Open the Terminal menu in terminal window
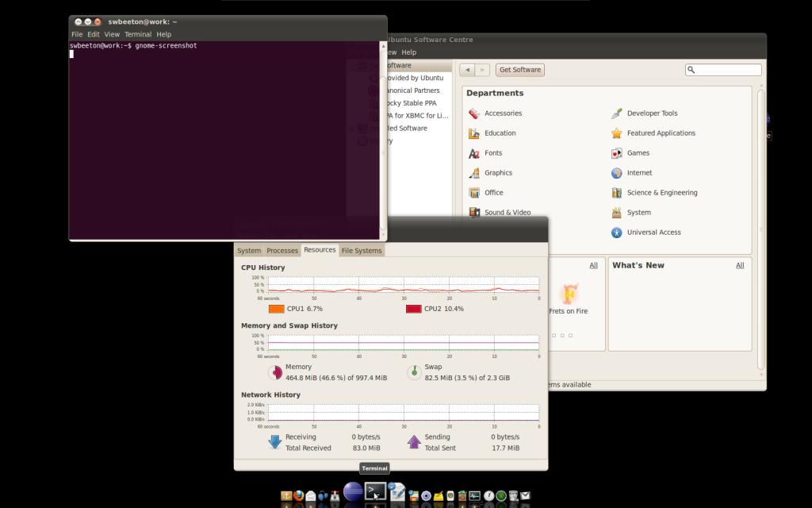The height and width of the screenshot is (508, 812). click(138, 34)
